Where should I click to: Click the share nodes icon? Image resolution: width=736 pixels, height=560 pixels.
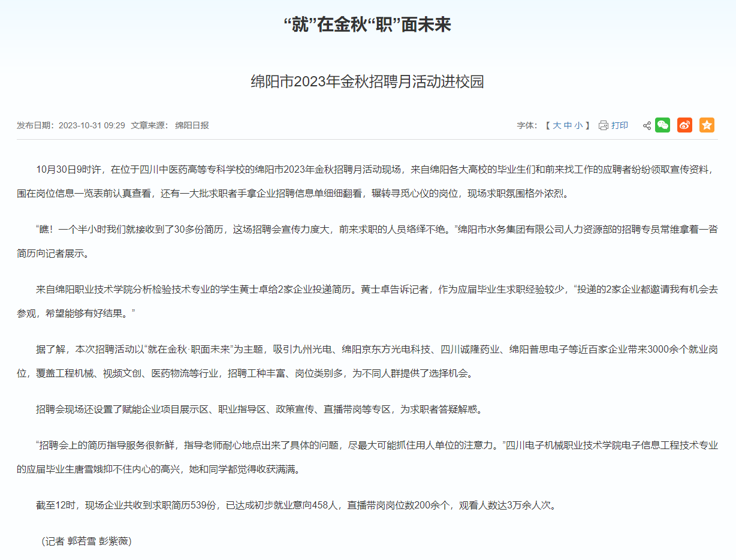647,125
